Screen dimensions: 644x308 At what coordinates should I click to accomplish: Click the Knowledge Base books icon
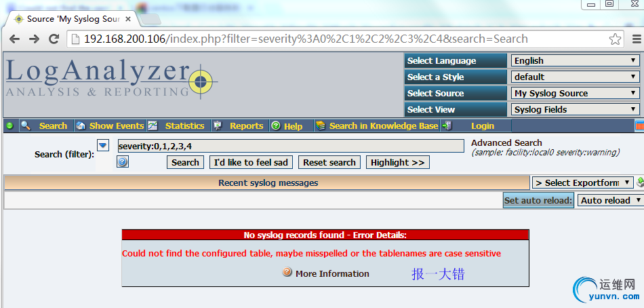click(321, 126)
